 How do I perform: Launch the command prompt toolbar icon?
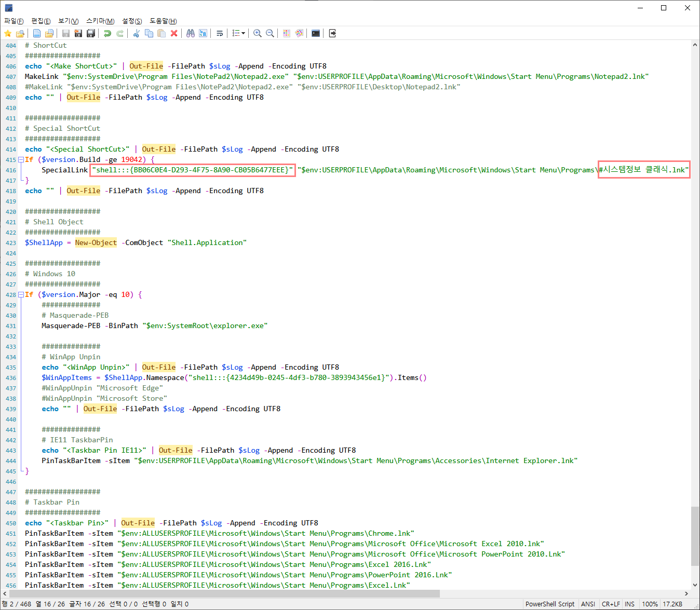tap(316, 33)
